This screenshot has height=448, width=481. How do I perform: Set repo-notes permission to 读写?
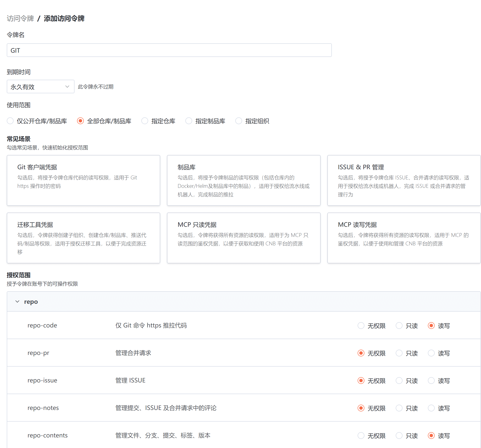point(431,408)
